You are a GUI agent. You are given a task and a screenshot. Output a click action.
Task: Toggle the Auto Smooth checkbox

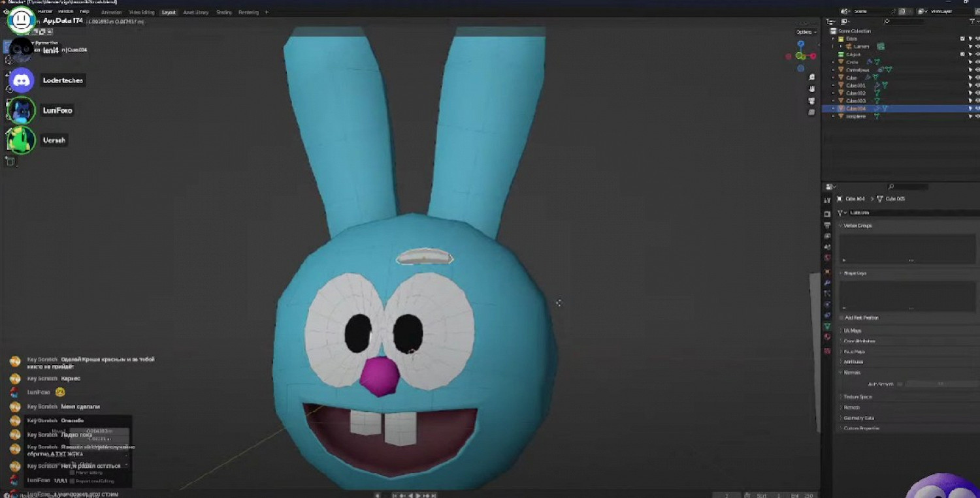pyautogui.click(x=900, y=384)
